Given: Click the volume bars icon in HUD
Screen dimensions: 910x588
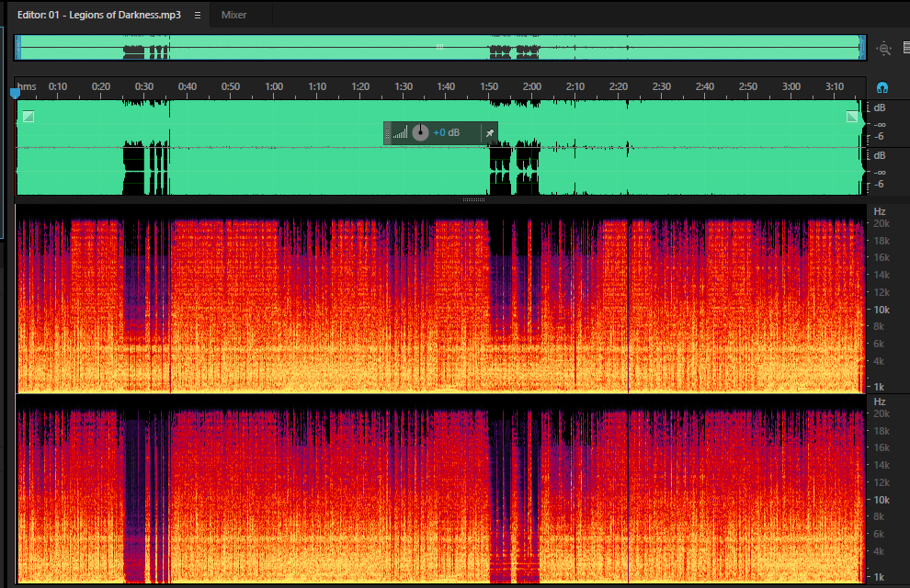Looking at the screenshot, I should pyautogui.click(x=401, y=133).
